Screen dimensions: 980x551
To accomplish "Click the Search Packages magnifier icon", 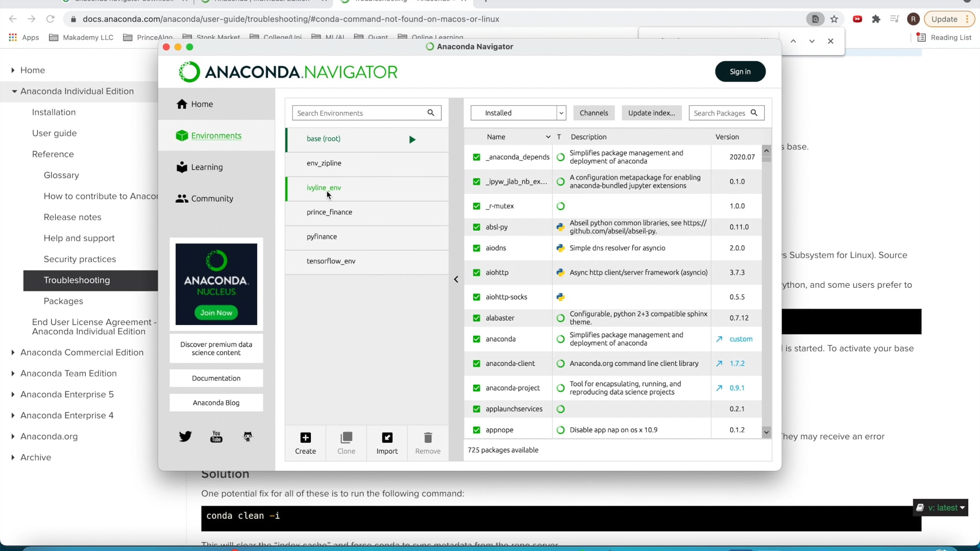I will click(x=754, y=113).
